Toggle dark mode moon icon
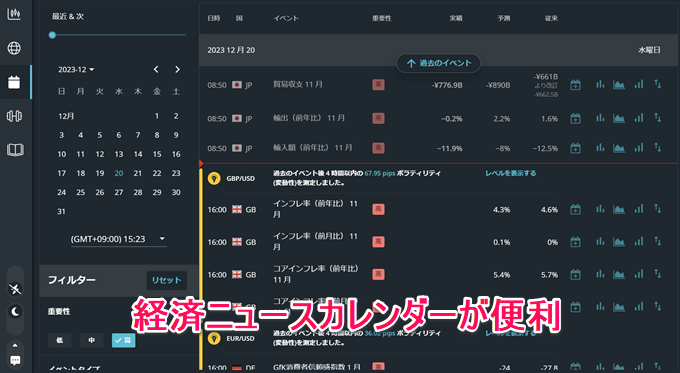The width and height of the screenshot is (680, 373). (x=15, y=311)
